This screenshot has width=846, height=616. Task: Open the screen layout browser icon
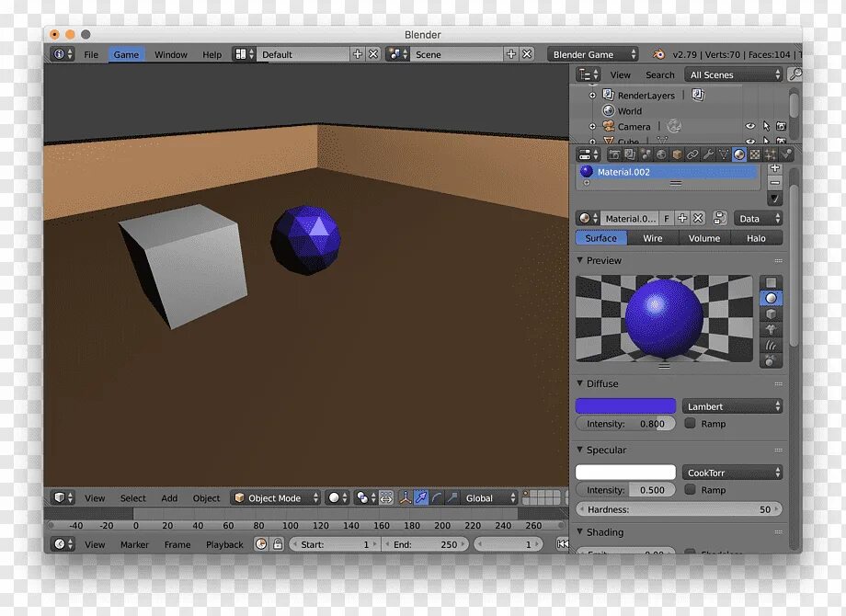244,54
